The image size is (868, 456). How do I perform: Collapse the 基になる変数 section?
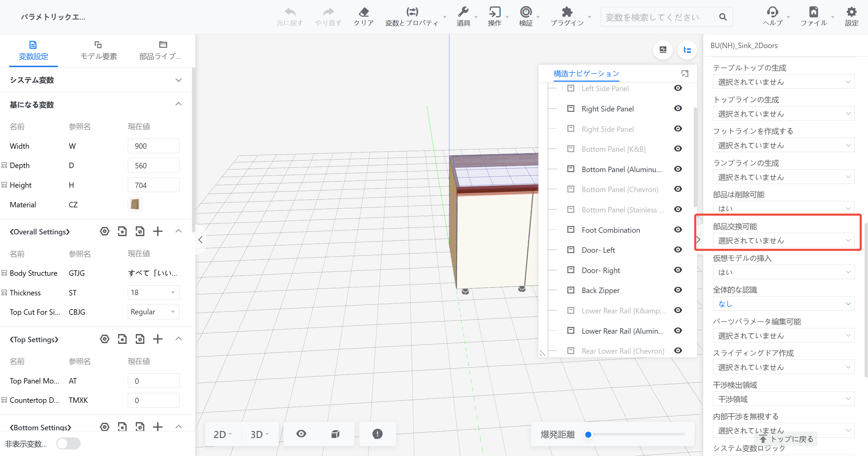tap(179, 104)
